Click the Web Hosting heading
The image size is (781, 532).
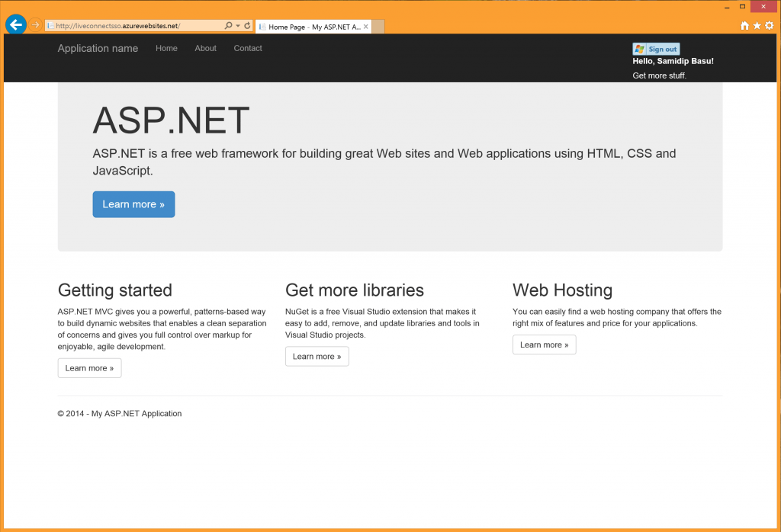(x=562, y=290)
